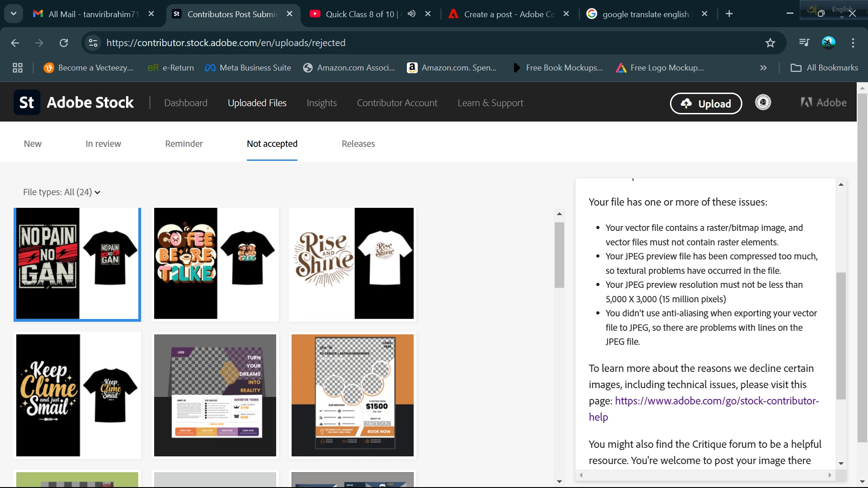Screen dimensions: 868x488
Task: Open the apps grid icon in the bookmarks bar
Action: coord(18,68)
